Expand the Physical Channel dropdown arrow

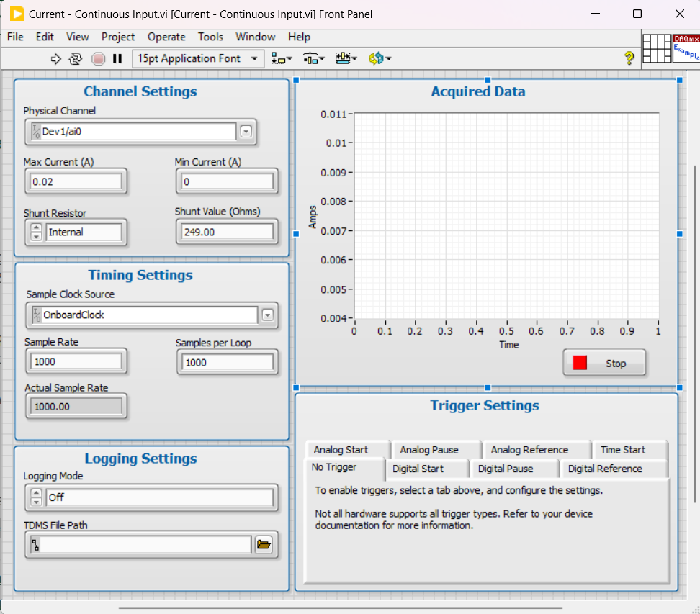click(x=246, y=132)
